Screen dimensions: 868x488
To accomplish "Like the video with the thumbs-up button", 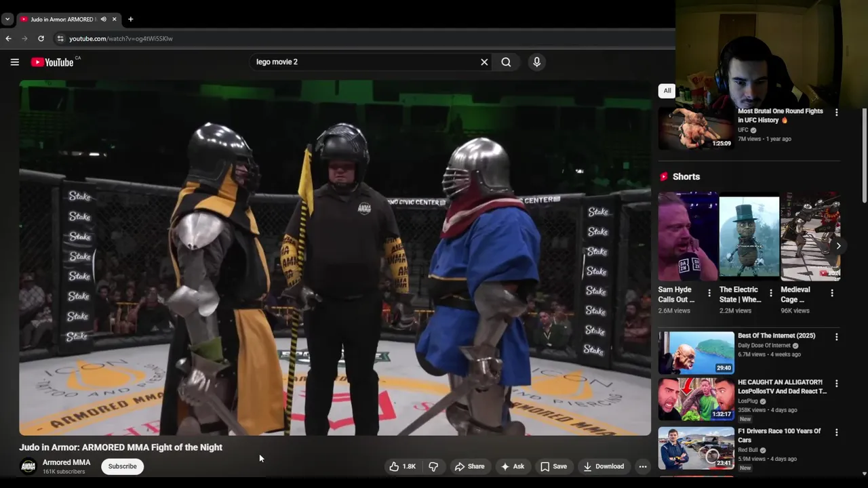I will 403,466.
